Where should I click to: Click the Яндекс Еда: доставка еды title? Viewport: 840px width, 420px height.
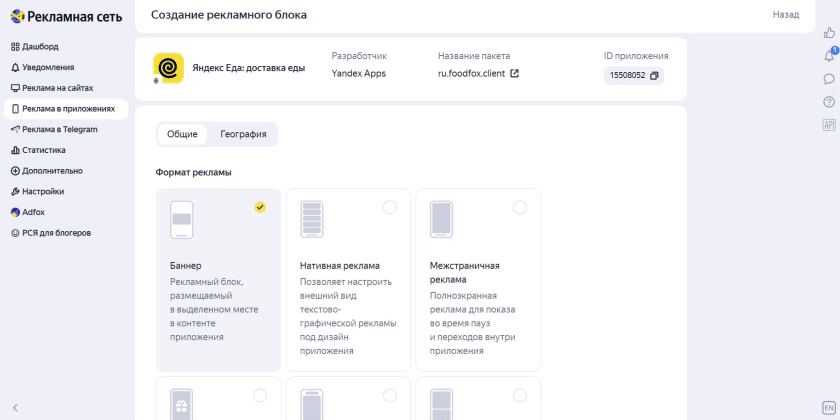tap(249, 68)
